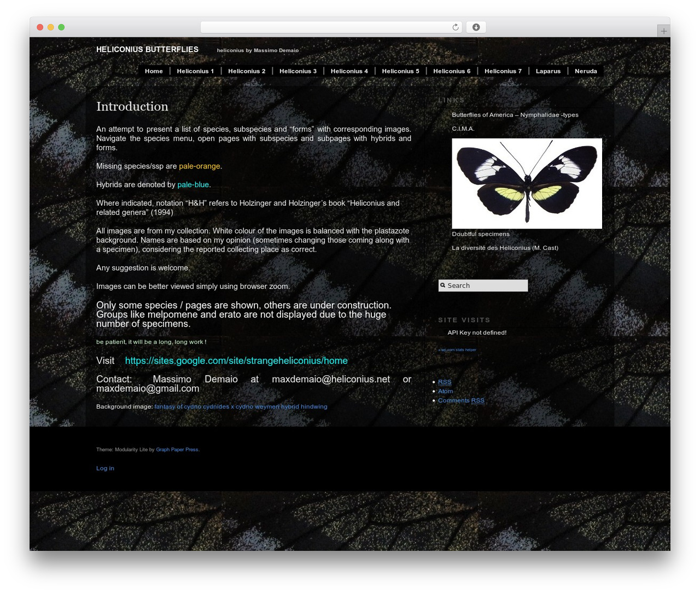
Task: Open the Heliconius 4 menu
Action: point(349,71)
